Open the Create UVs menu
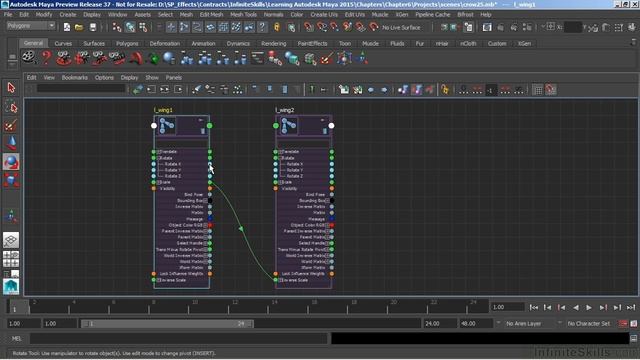This screenshot has height=360, width=640. click(x=324, y=14)
